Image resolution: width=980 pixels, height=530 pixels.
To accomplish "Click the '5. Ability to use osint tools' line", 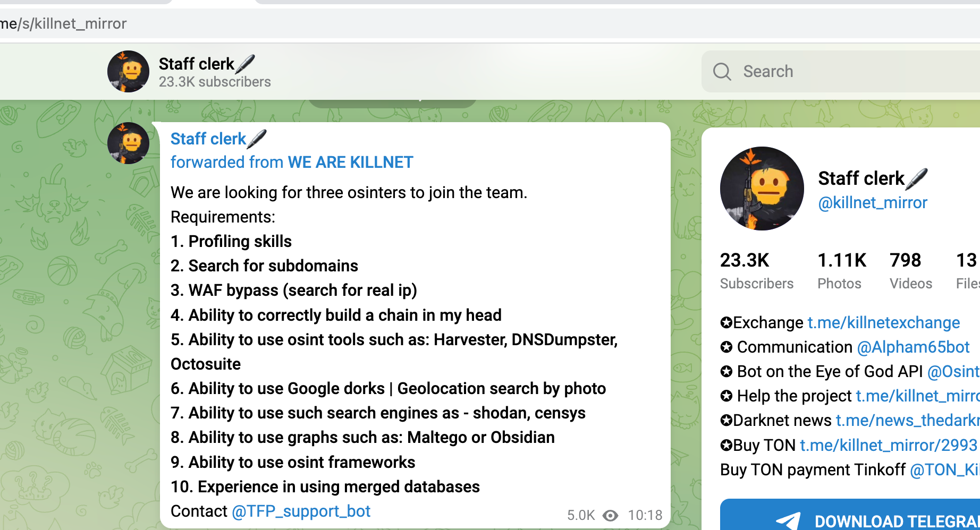I will [394, 339].
